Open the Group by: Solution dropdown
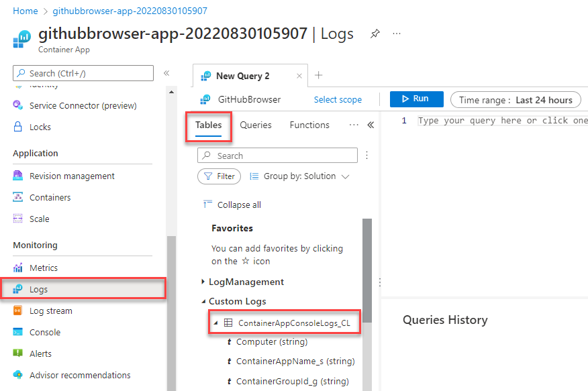Image resolution: width=588 pixels, height=391 pixels. pos(299,176)
